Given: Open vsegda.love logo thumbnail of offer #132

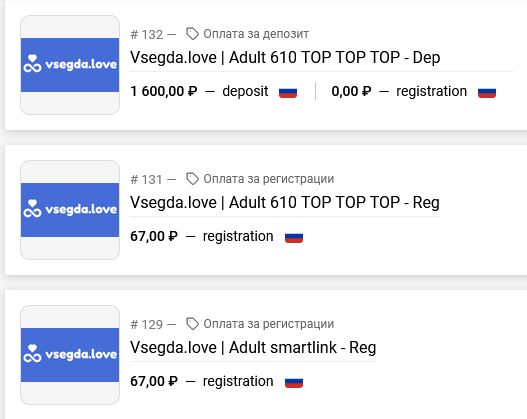Looking at the screenshot, I should (70, 65).
